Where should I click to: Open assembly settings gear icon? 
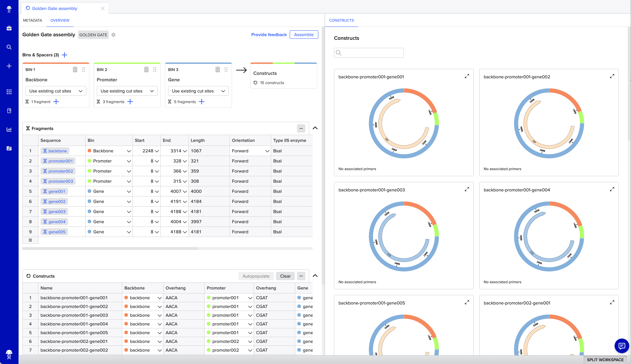pos(113,35)
